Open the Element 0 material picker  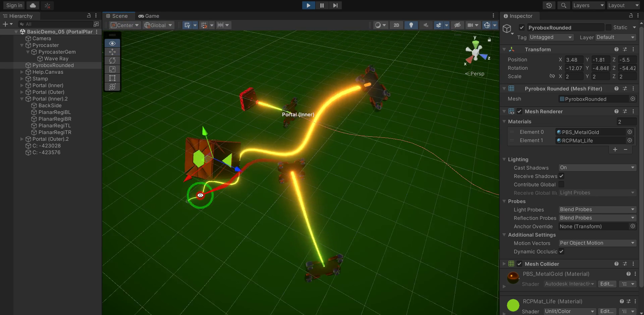pyautogui.click(x=630, y=132)
